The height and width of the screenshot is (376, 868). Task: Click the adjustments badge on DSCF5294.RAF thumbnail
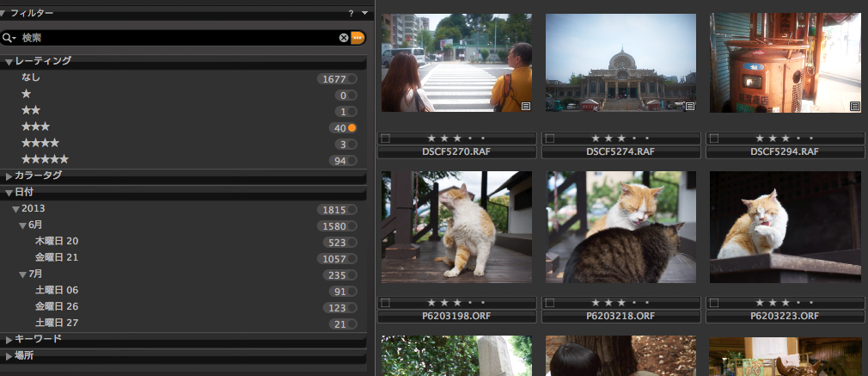(x=854, y=106)
